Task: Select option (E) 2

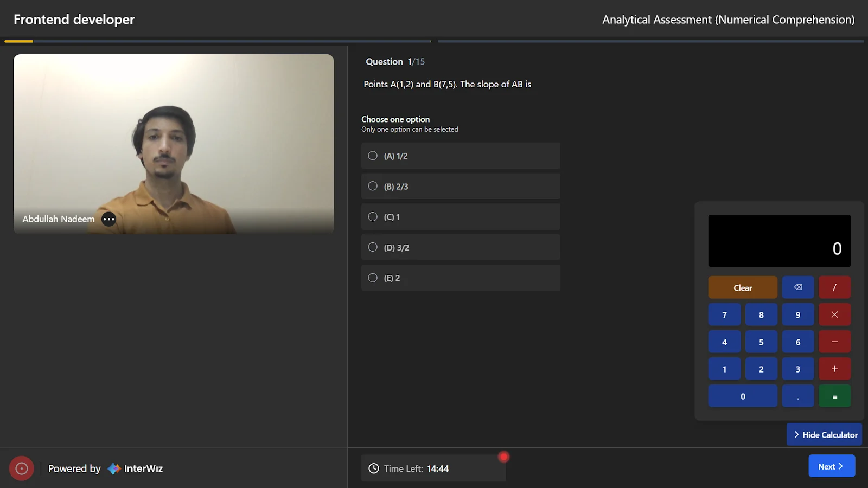Action: click(x=461, y=278)
